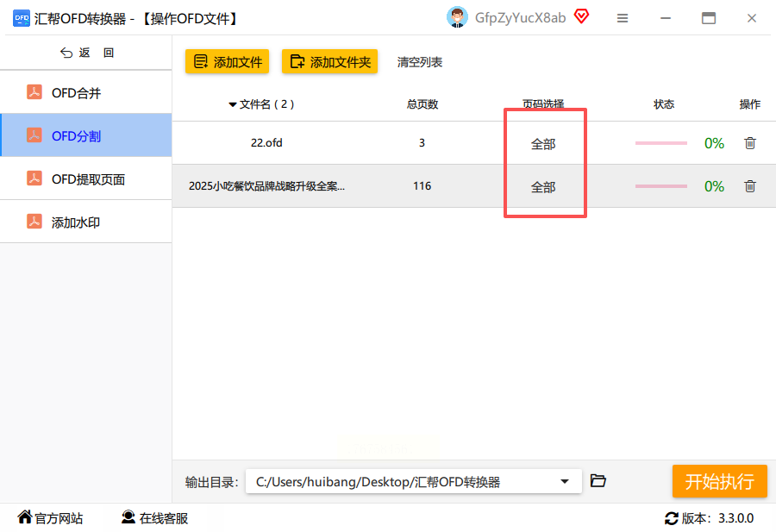Viewport: 776px width, 532px height.
Task: Click progress bar of 22.ofd row
Action: click(x=661, y=143)
